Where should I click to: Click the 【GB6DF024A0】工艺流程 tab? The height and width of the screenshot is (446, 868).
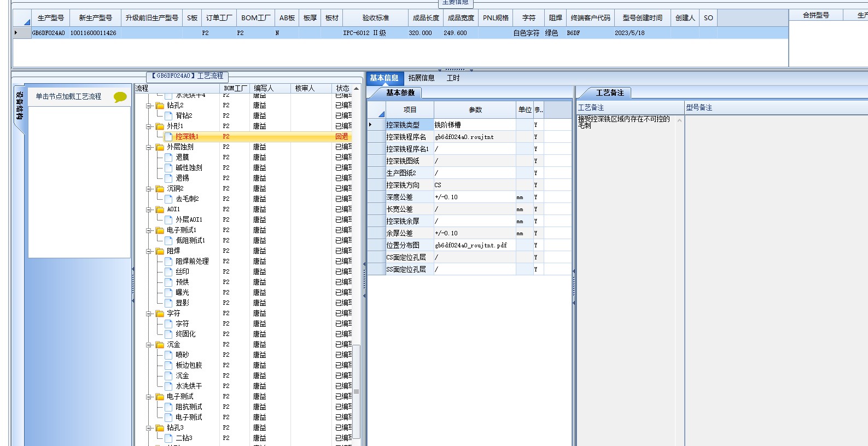point(188,76)
